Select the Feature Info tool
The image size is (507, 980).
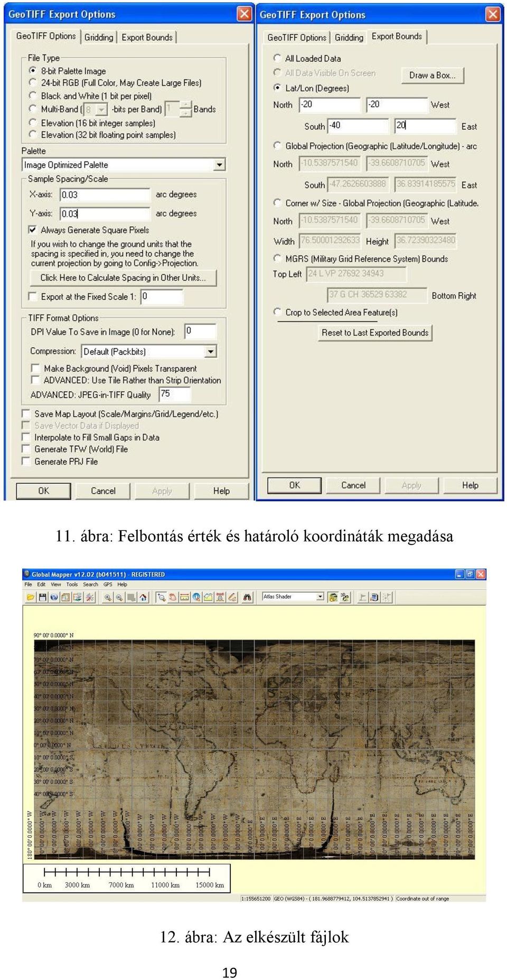(x=196, y=597)
